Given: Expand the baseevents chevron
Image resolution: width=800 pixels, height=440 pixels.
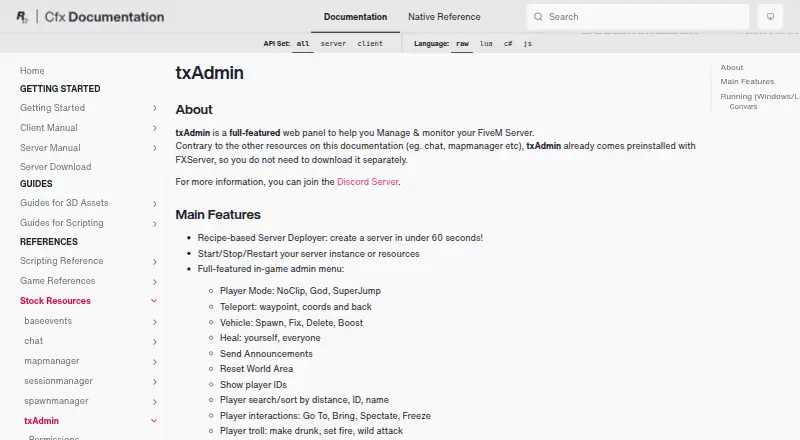Looking at the screenshot, I should tap(154, 322).
